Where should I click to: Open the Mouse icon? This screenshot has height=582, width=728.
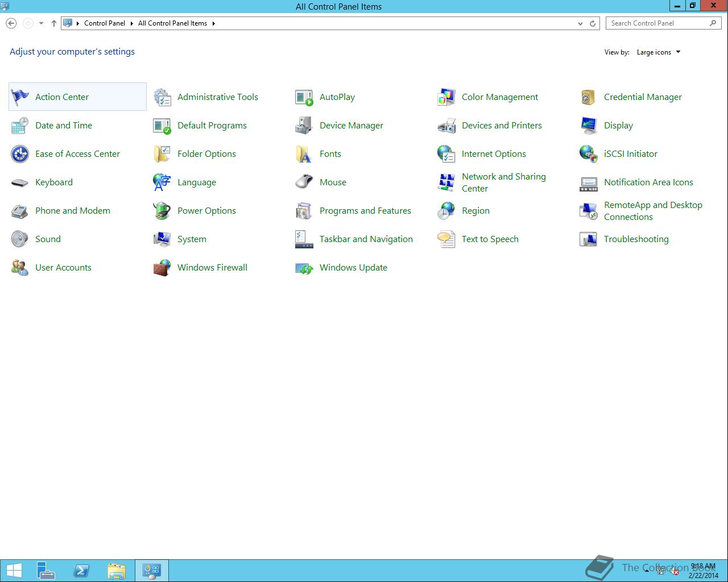tap(304, 182)
